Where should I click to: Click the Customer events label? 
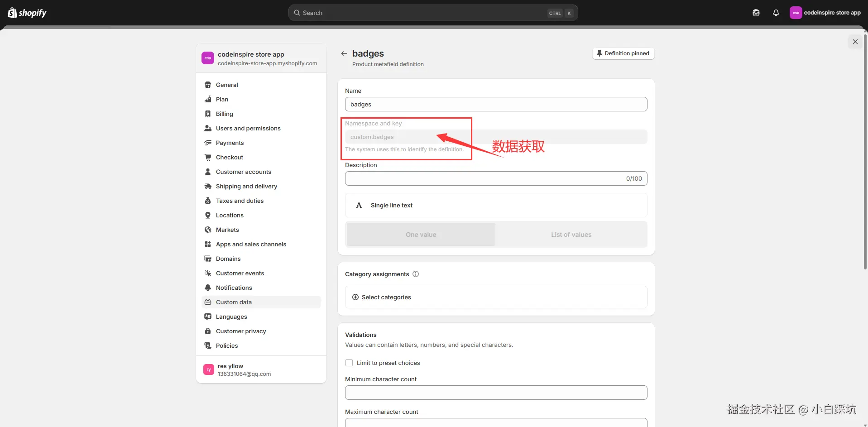(x=240, y=273)
